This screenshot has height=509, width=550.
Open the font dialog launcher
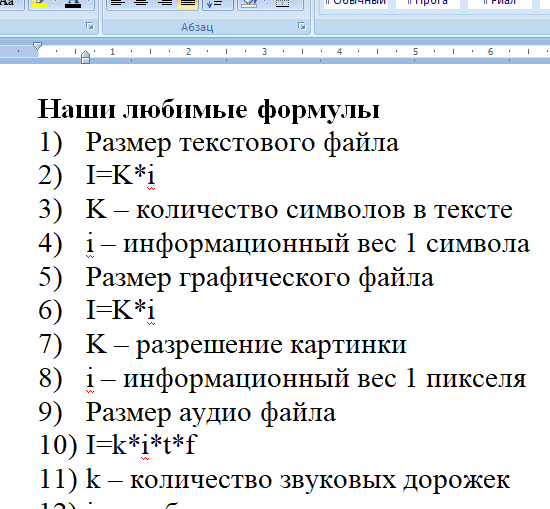pyautogui.click(x=90, y=26)
